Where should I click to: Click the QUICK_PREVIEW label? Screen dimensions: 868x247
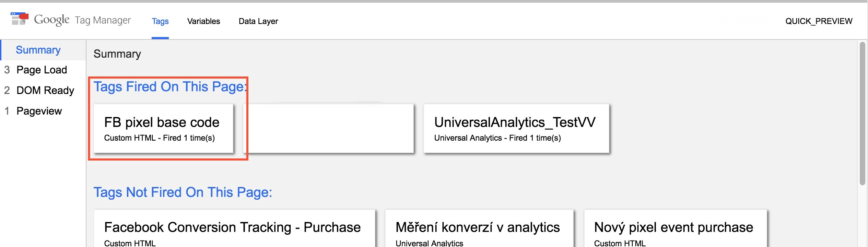(819, 21)
